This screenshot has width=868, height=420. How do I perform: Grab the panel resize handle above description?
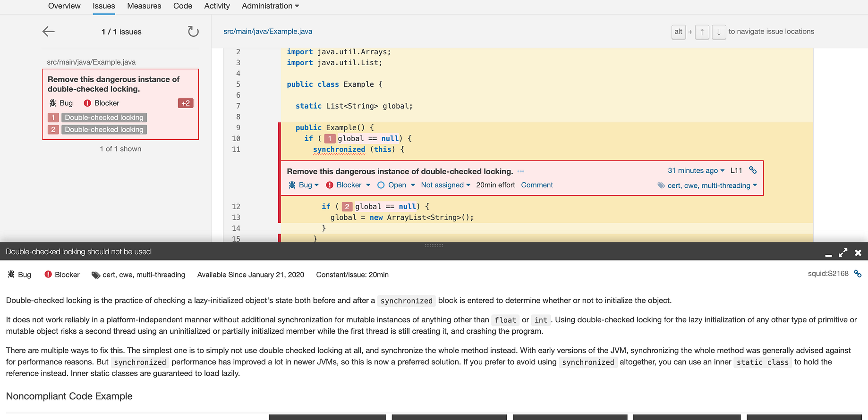[x=434, y=245]
